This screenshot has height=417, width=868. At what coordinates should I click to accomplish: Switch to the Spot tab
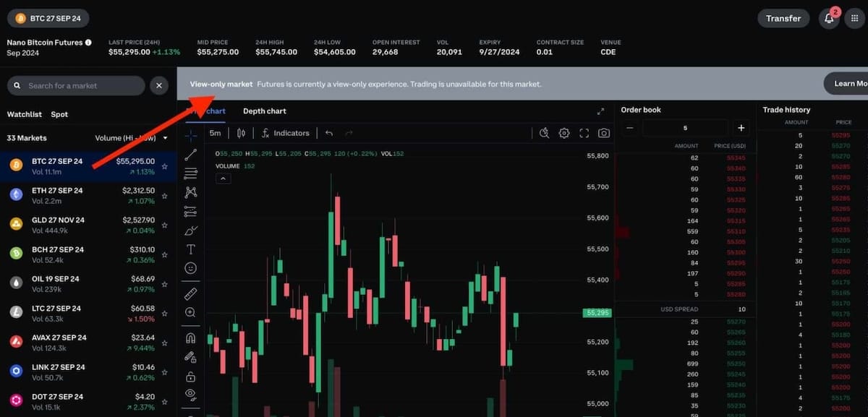(59, 113)
